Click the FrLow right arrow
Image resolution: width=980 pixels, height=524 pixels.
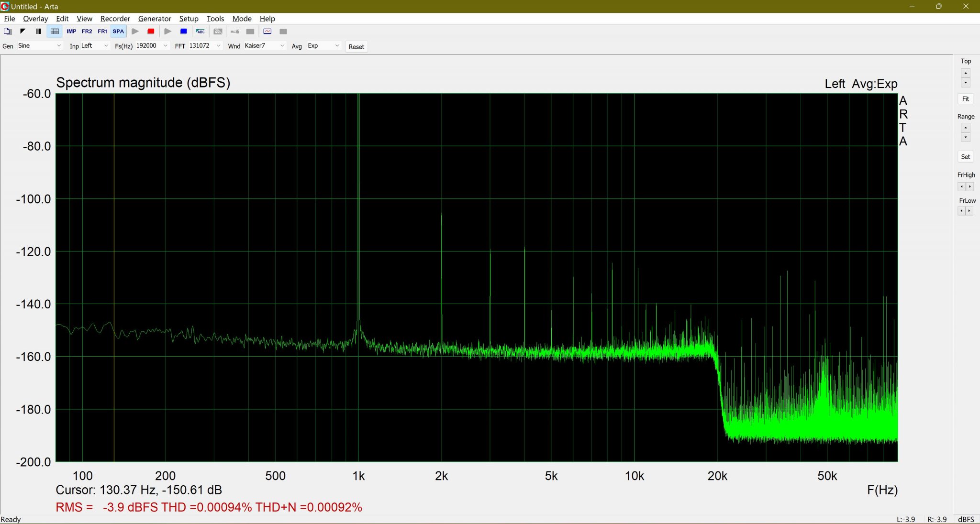click(969, 211)
